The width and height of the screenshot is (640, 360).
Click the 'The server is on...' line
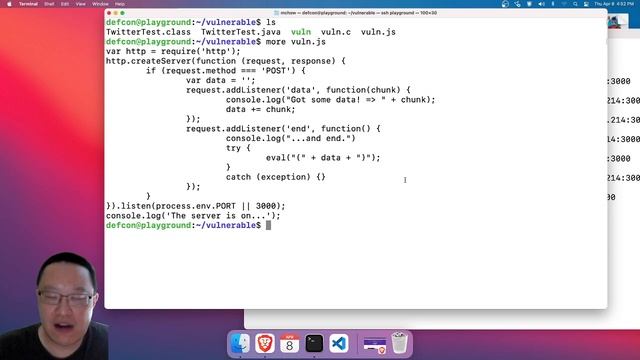193,216
